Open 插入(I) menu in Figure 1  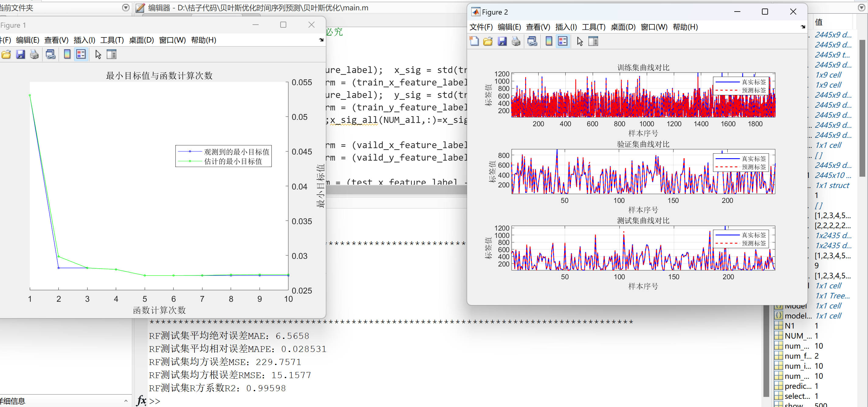[x=84, y=40]
